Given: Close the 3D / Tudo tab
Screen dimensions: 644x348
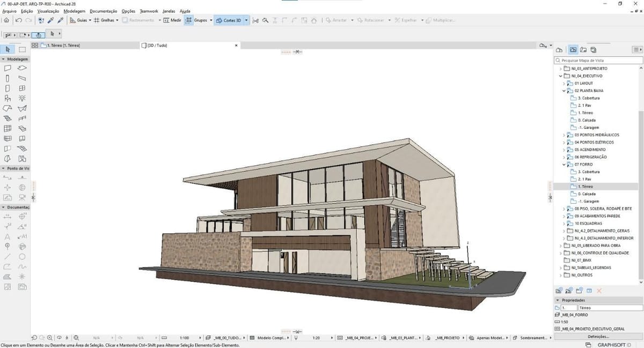Looking at the screenshot, I should [236, 46].
